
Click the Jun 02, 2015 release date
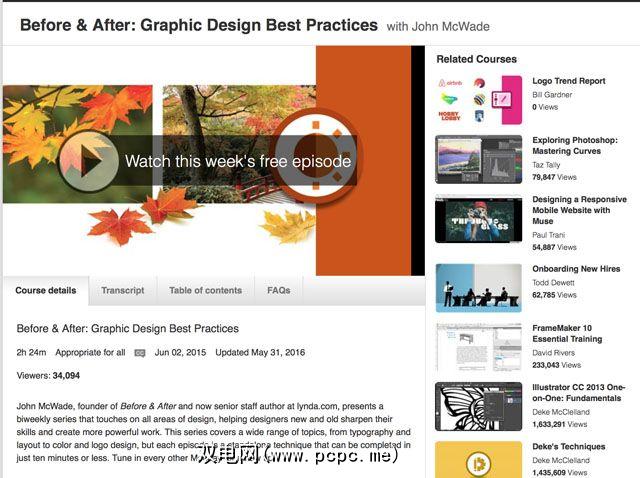point(180,352)
